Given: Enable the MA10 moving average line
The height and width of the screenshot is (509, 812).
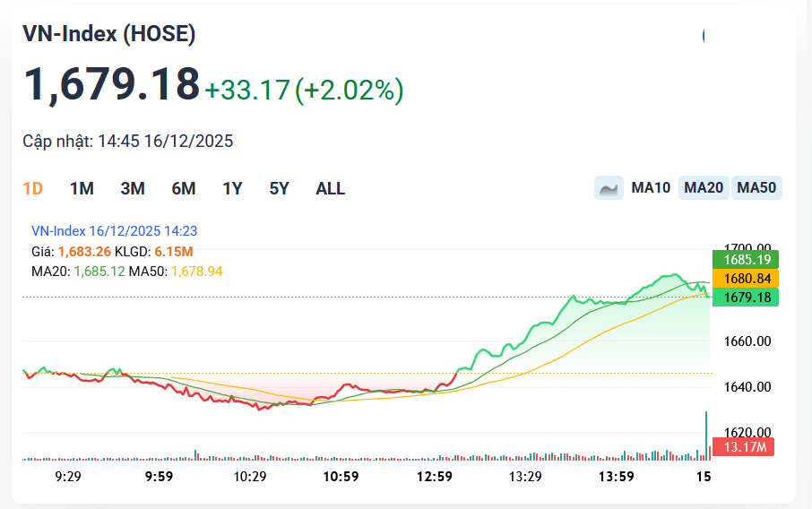Looking at the screenshot, I should click(651, 188).
